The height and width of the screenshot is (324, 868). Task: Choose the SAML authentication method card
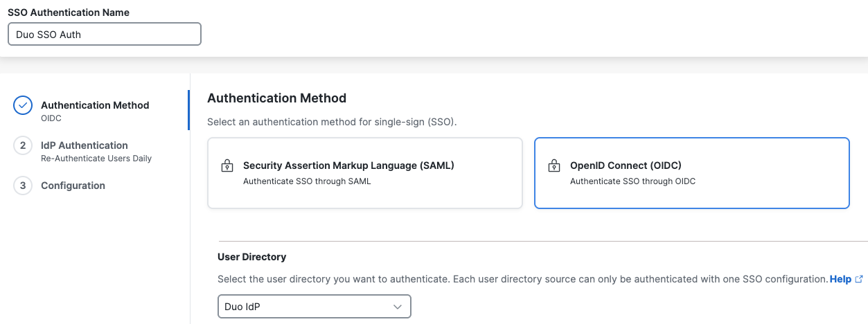(x=365, y=173)
